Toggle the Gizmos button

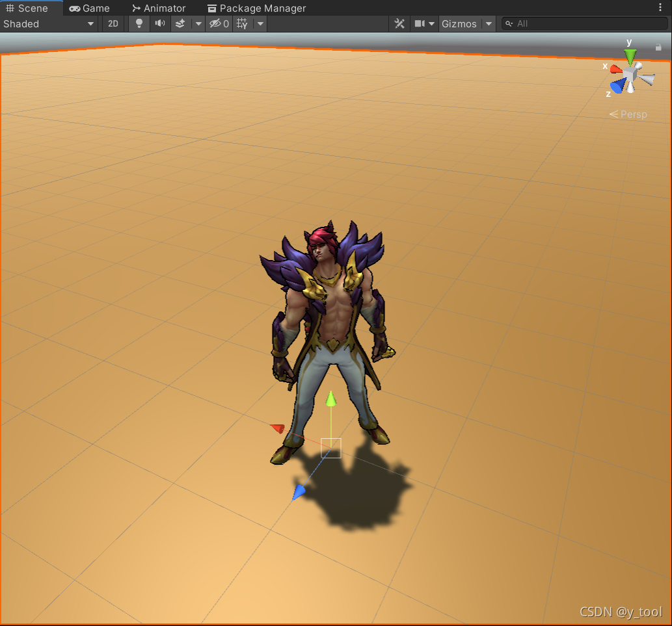pyautogui.click(x=459, y=24)
